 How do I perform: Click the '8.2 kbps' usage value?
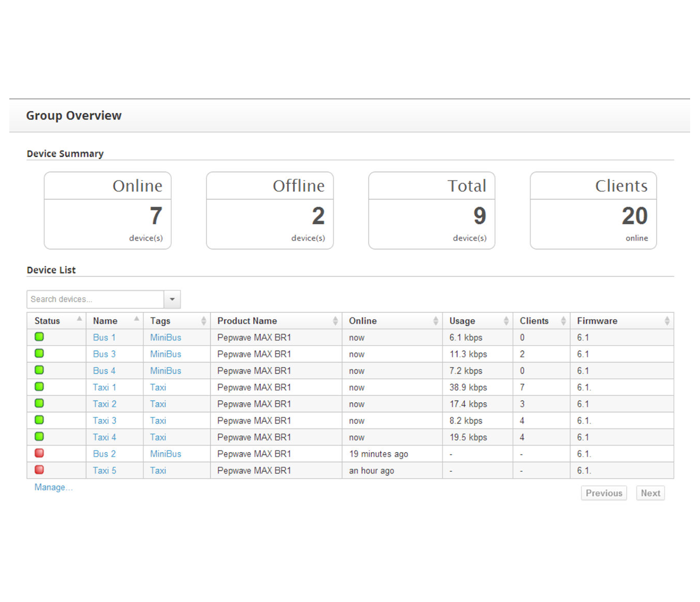[466, 420]
